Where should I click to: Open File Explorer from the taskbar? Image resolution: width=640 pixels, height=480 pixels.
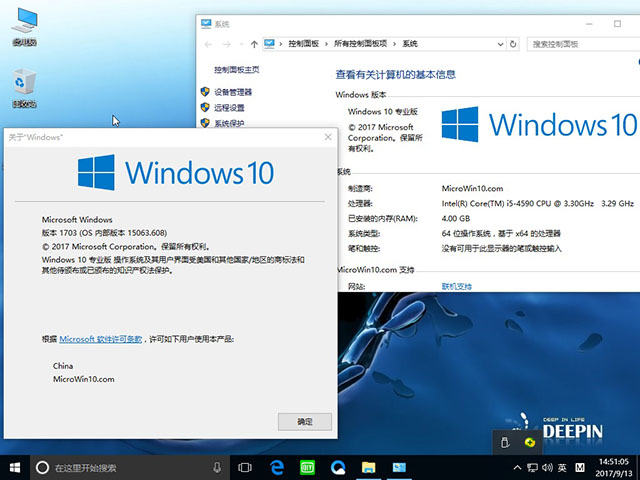click(x=369, y=467)
